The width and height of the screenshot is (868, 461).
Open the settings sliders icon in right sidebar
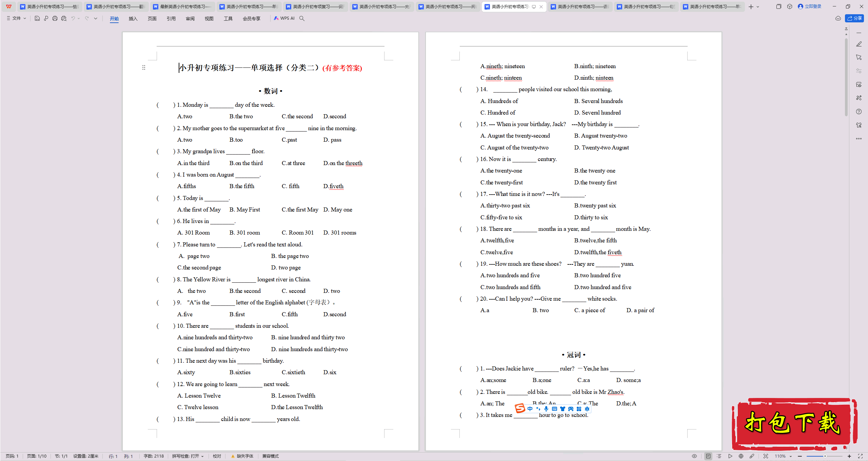859,71
